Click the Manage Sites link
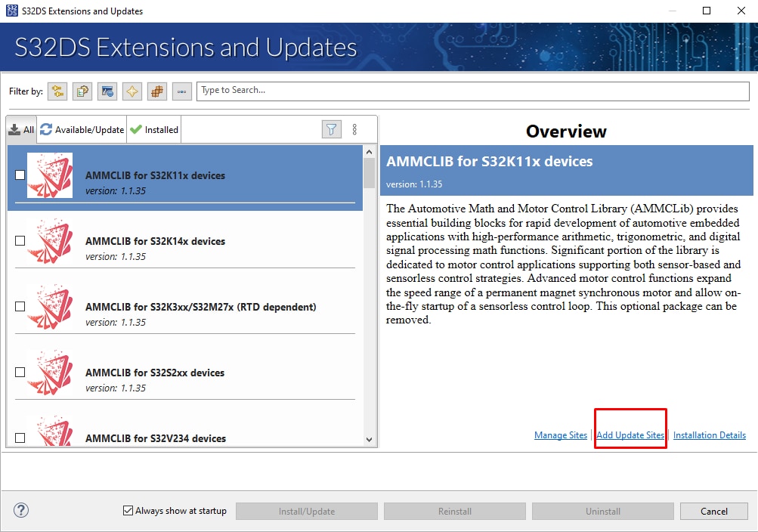758x532 pixels. (x=560, y=435)
